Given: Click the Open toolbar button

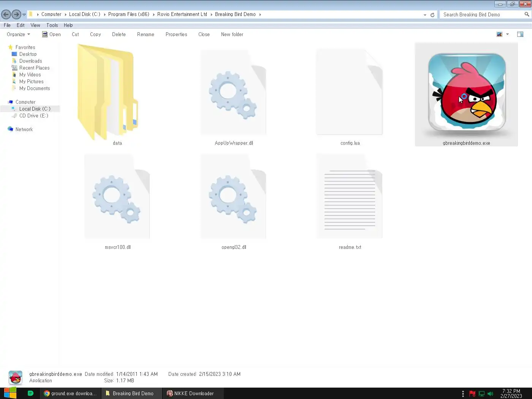Looking at the screenshot, I should coord(51,34).
